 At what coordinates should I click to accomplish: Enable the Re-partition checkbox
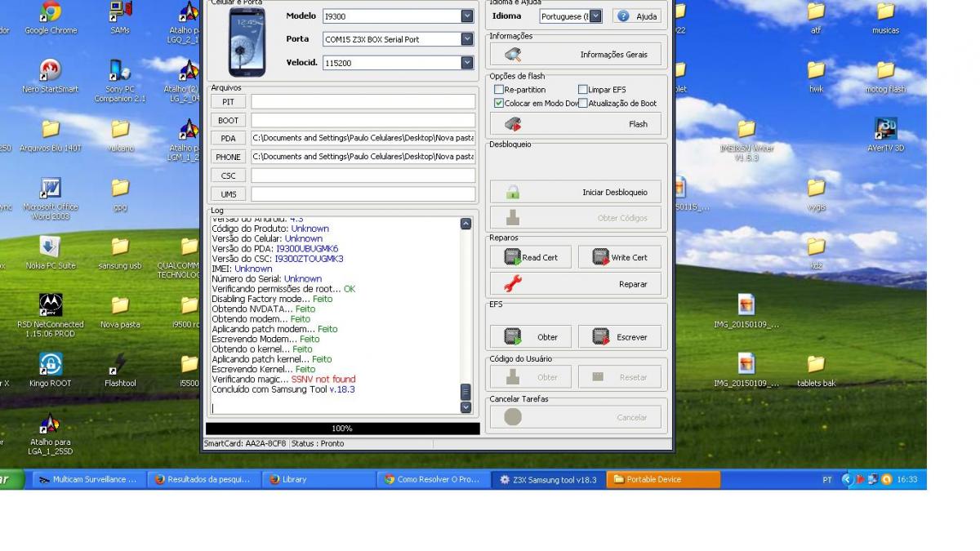(x=499, y=90)
